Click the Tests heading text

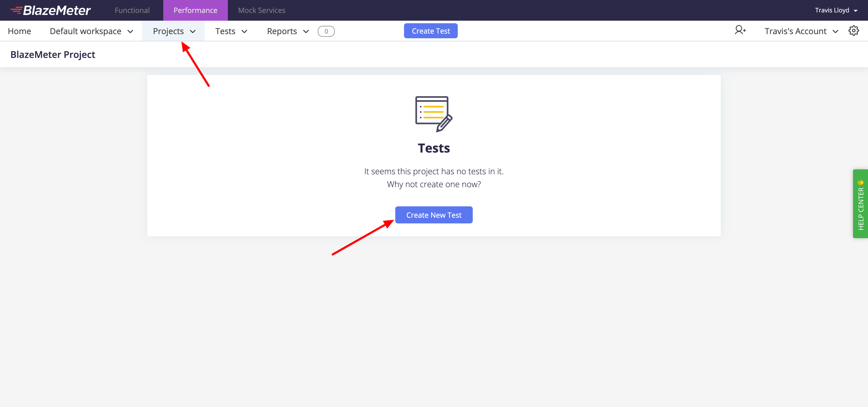(x=434, y=148)
